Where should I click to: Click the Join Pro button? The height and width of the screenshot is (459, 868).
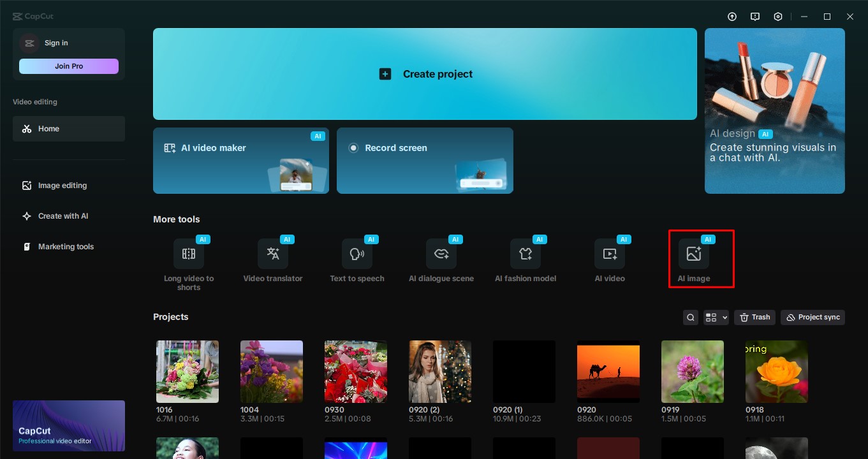69,66
